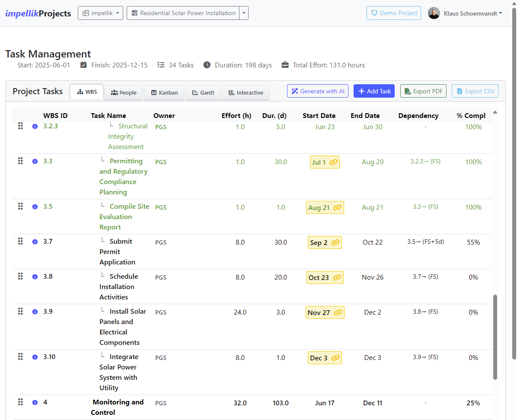Click task name Submit Permit Application

click(x=118, y=251)
